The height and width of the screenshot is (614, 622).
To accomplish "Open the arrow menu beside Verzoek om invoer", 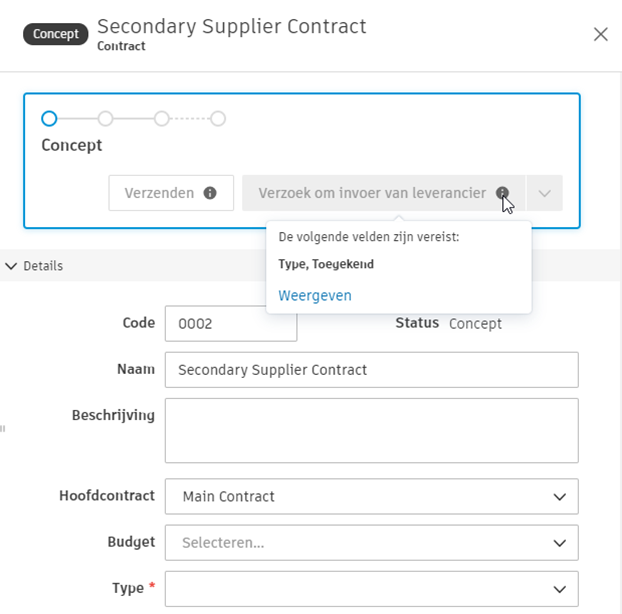I will pos(544,193).
